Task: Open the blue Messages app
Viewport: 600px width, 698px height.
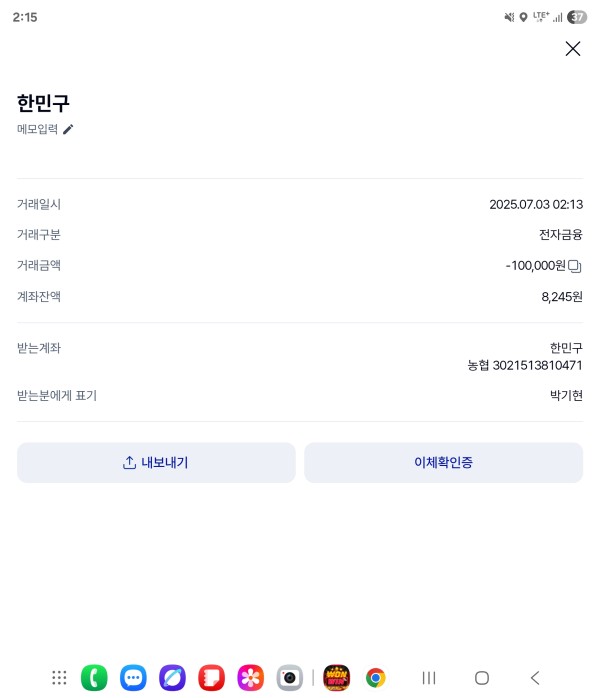Action: (x=133, y=678)
